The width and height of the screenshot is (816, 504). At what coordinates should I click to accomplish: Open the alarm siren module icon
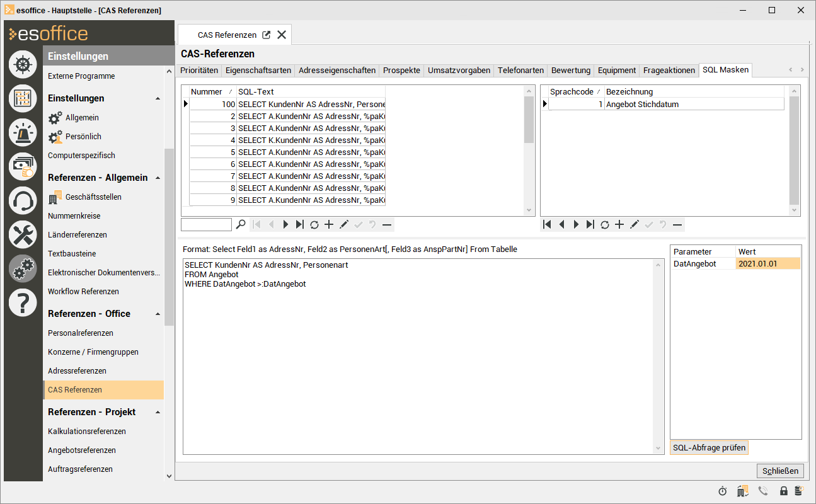pos(23,132)
